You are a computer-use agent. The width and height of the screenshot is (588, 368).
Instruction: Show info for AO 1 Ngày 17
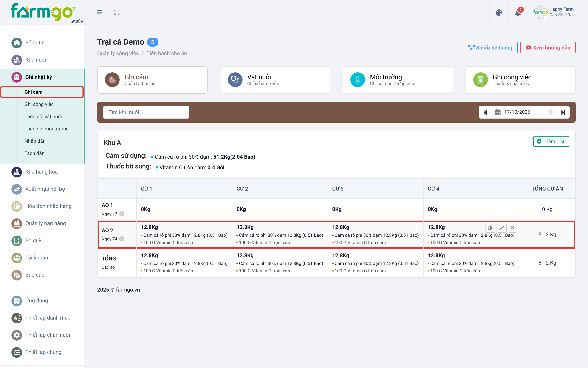122,214
